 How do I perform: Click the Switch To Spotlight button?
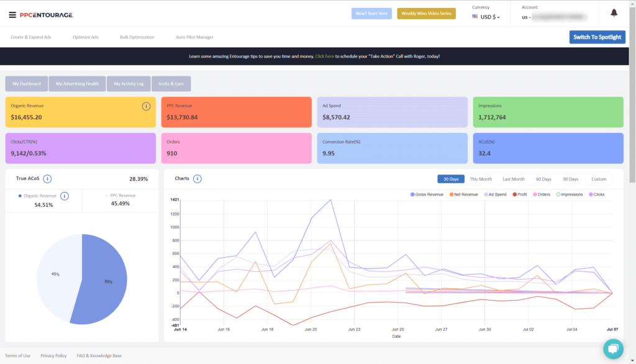tap(597, 37)
